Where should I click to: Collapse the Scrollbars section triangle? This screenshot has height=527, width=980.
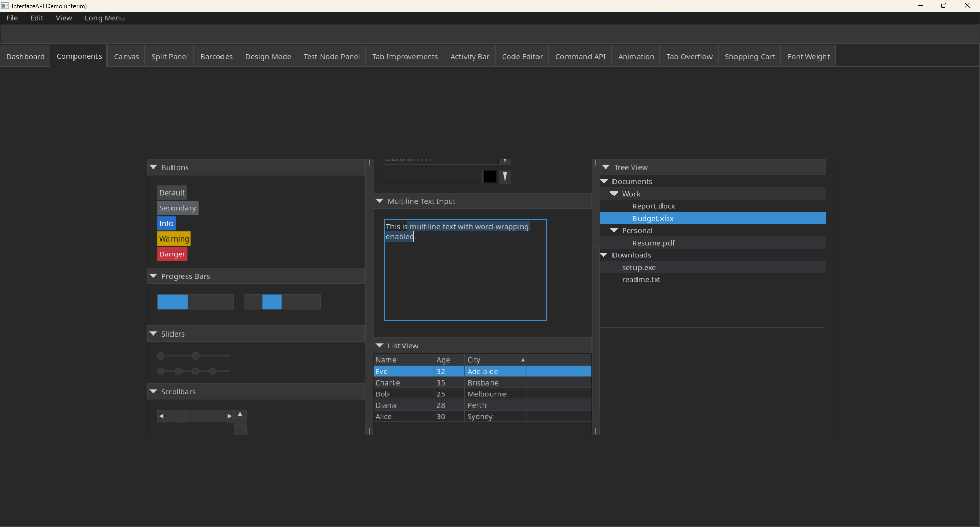[x=153, y=392]
